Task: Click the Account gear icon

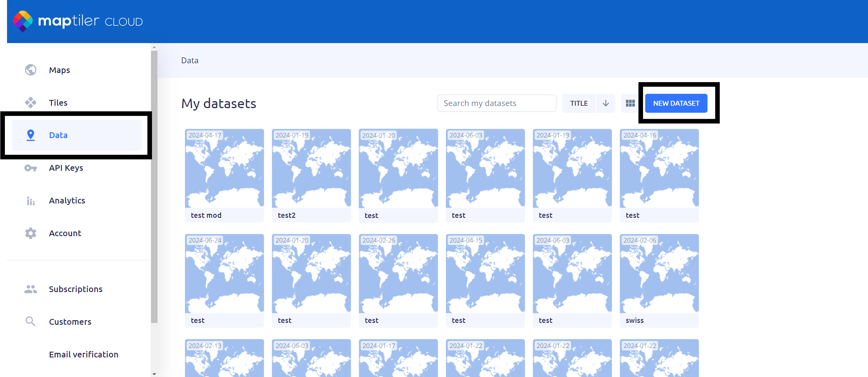Action: tap(31, 233)
